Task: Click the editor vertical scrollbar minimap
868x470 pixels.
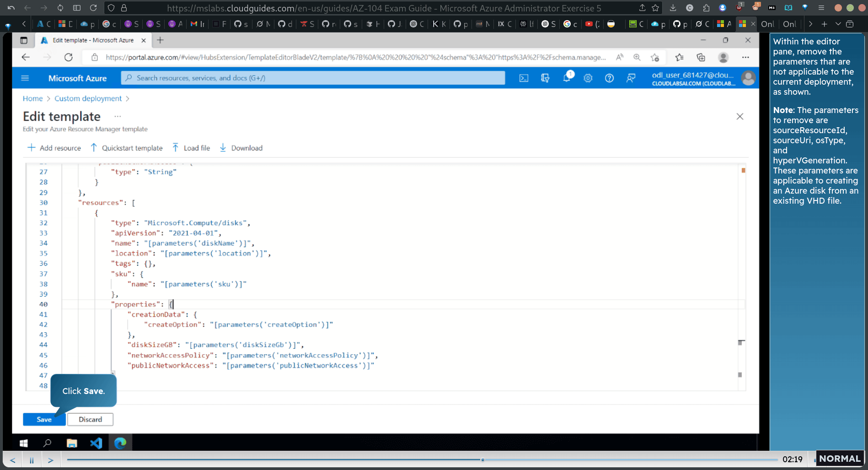Action: click(742, 276)
